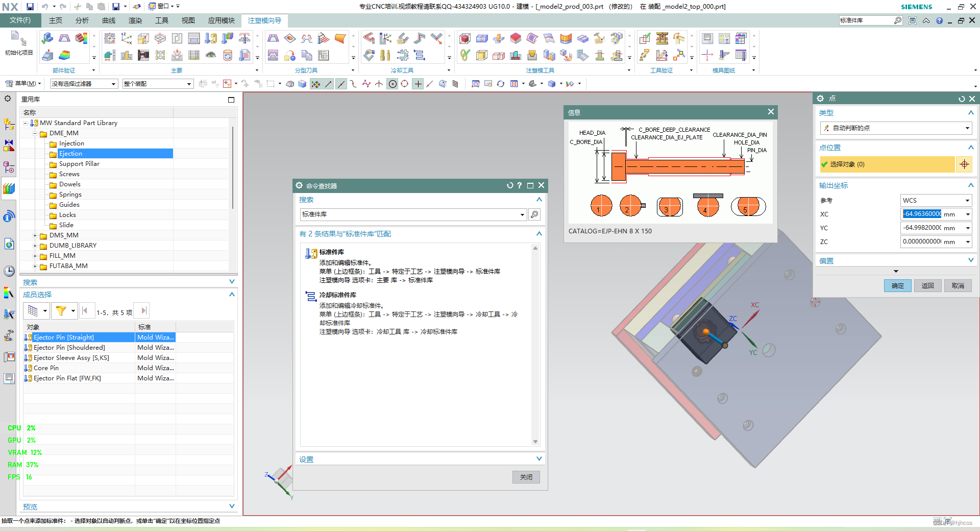Toggle the Mid Point snap option

coord(341,84)
